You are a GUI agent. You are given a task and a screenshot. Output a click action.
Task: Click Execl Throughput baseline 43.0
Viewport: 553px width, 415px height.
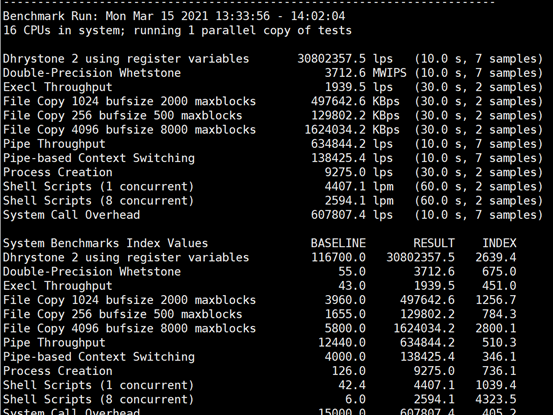352,286
